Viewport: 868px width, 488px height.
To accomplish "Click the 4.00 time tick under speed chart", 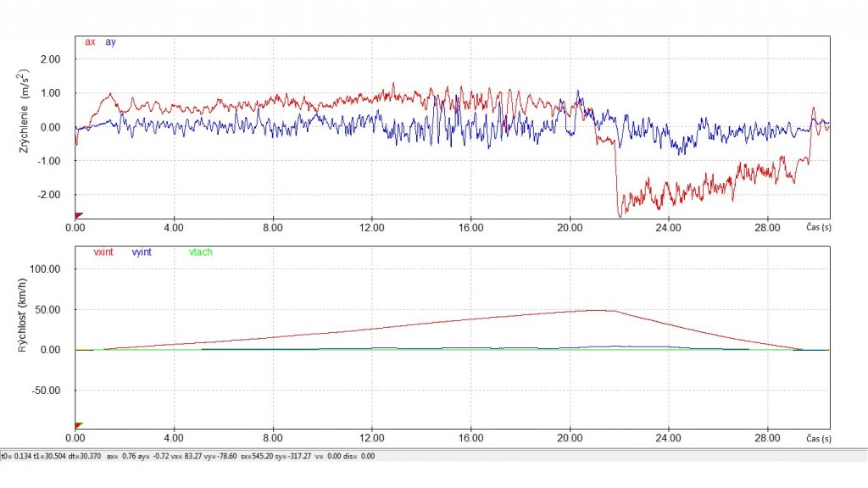I will tap(174, 439).
